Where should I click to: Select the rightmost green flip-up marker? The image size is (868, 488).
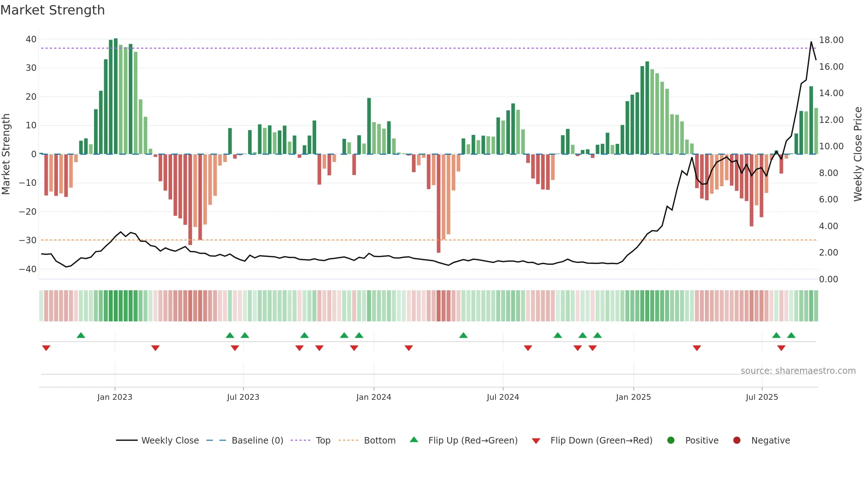click(791, 335)
